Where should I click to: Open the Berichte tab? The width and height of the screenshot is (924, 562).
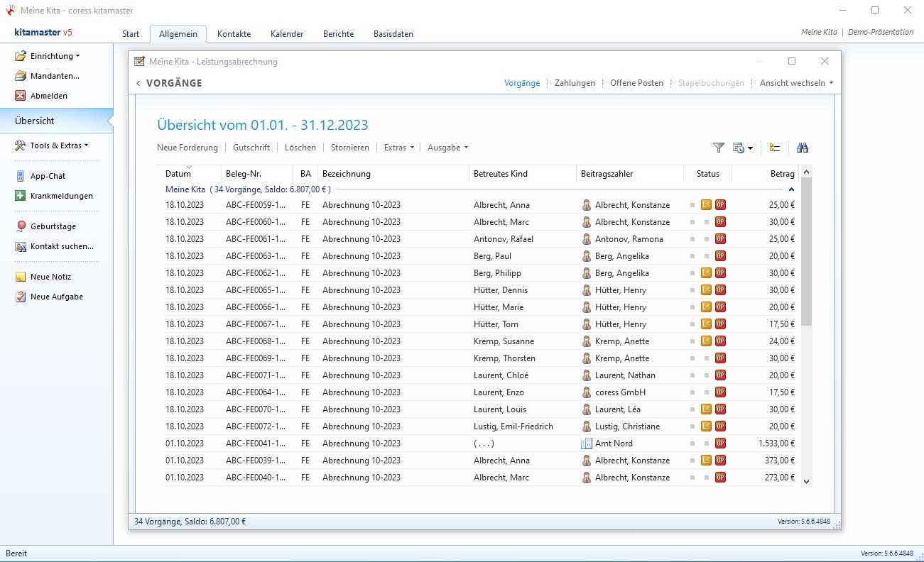click(x=338, y=34)
